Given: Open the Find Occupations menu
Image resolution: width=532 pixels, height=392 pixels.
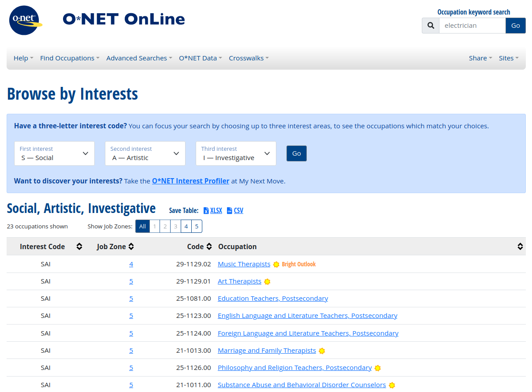Looking at the screenshot, I should (70, 58).
